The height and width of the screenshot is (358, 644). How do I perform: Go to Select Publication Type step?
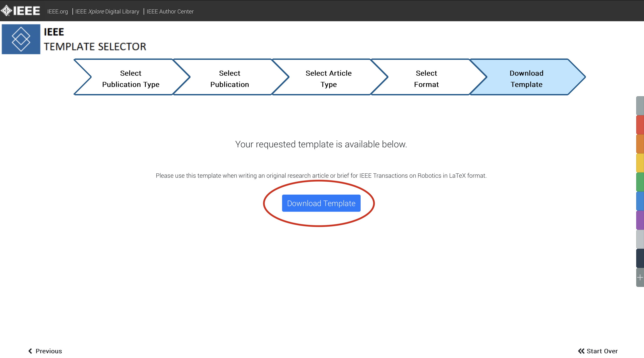tap(131, 78)
